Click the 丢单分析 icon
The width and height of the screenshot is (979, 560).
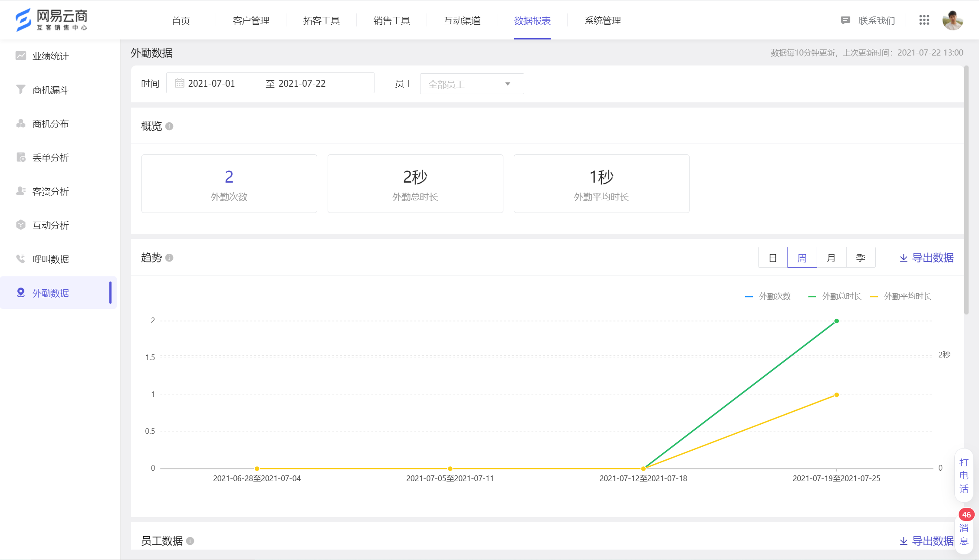point(21,157)
